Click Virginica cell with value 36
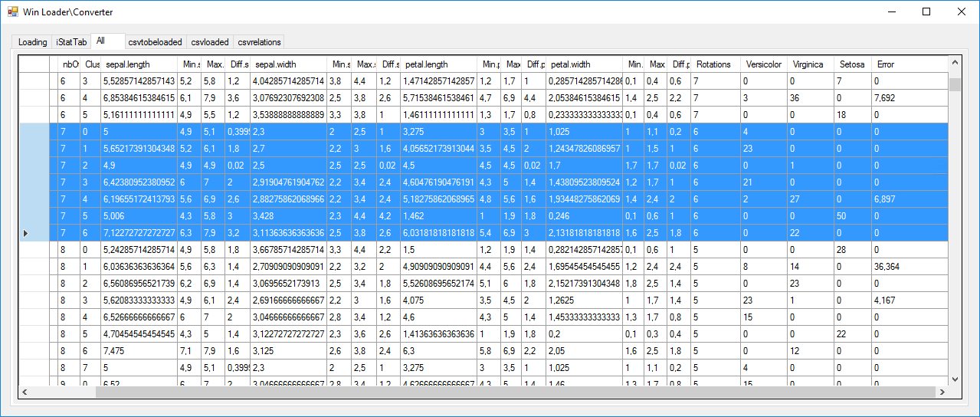980x417 pixels. [811, 98]
